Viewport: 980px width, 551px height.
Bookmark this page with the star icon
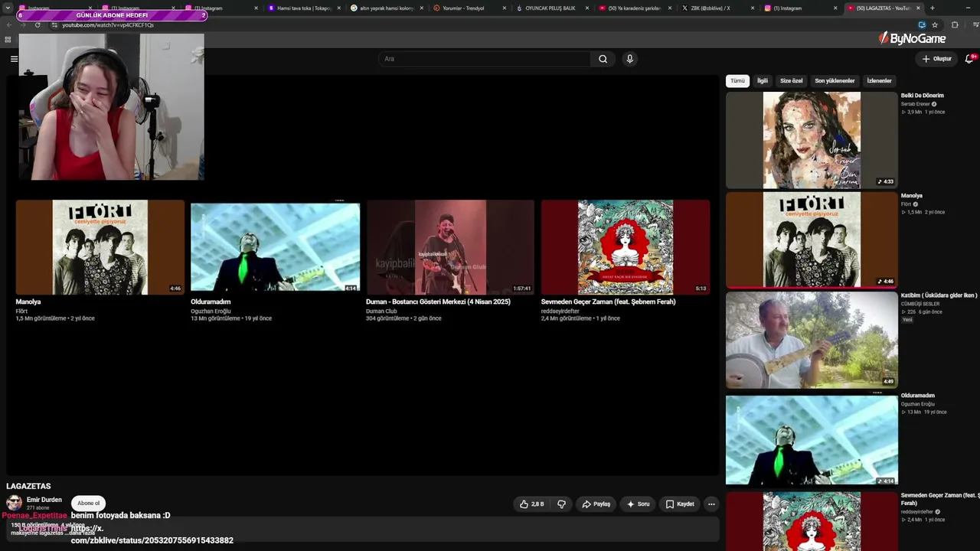pyautogui.click(x=935, y=24)
